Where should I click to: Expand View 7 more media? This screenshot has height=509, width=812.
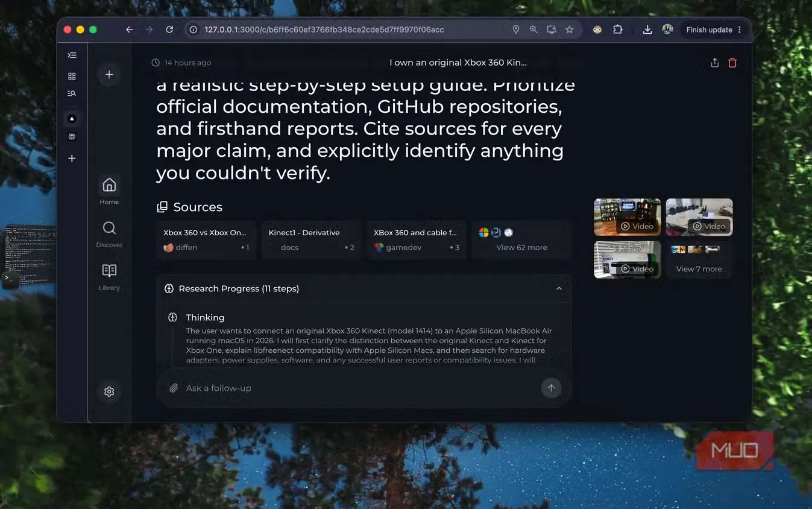point(699,260)
